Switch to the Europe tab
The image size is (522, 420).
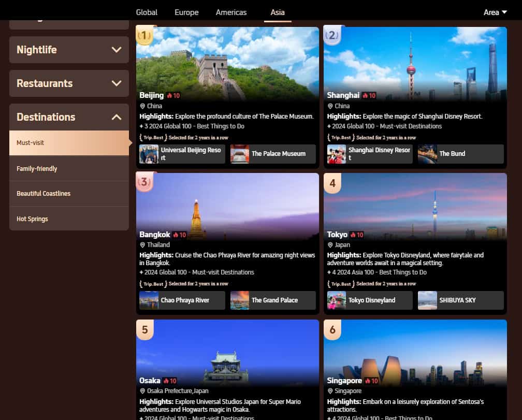tap(186, 12)
